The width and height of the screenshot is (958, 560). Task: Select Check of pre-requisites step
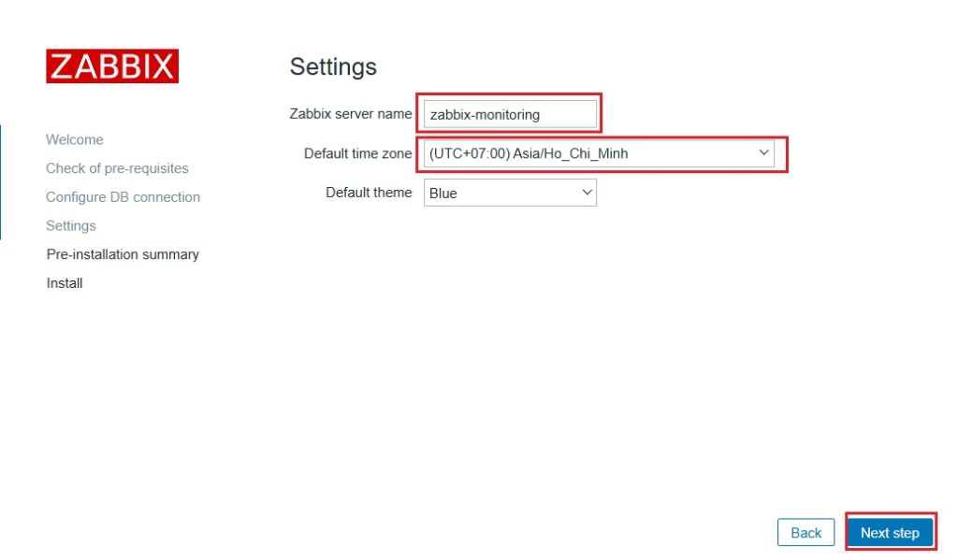(117, 168)
